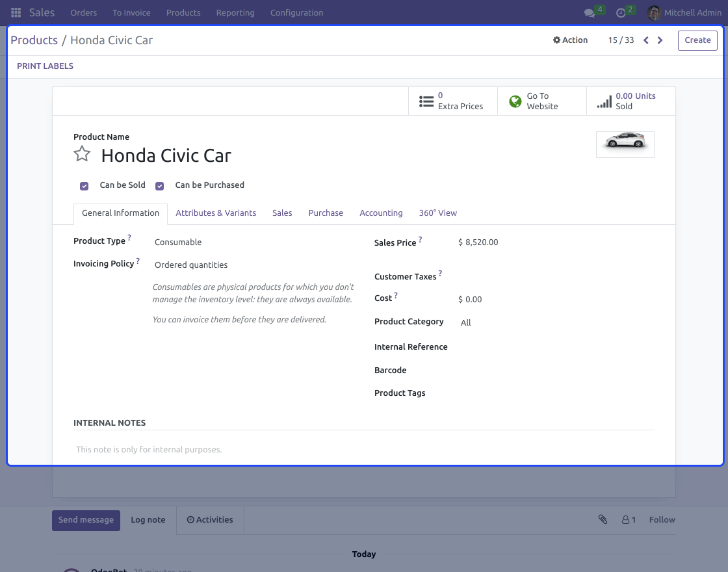Click the Mitchell Admin user name
The image size is (728, 572).
pos(693,12)
